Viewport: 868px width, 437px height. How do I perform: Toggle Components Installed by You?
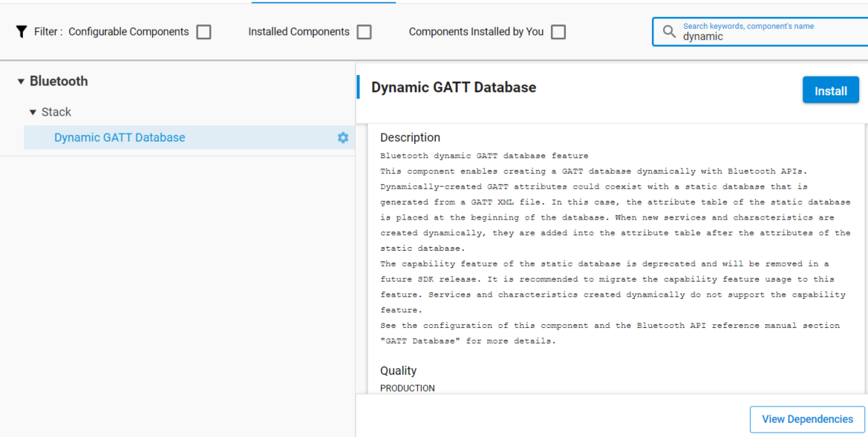coord(559,31)
